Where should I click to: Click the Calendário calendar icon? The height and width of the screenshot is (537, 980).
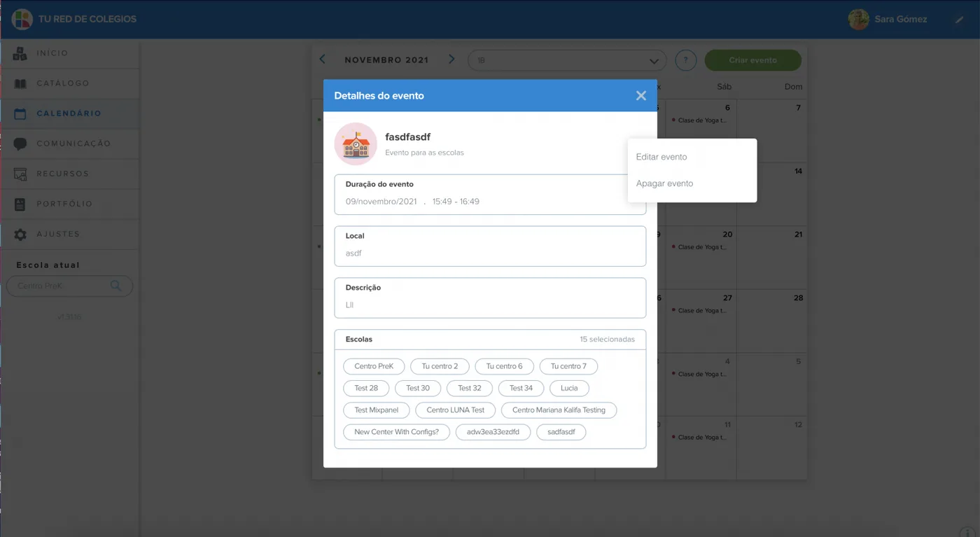point(20,113)
